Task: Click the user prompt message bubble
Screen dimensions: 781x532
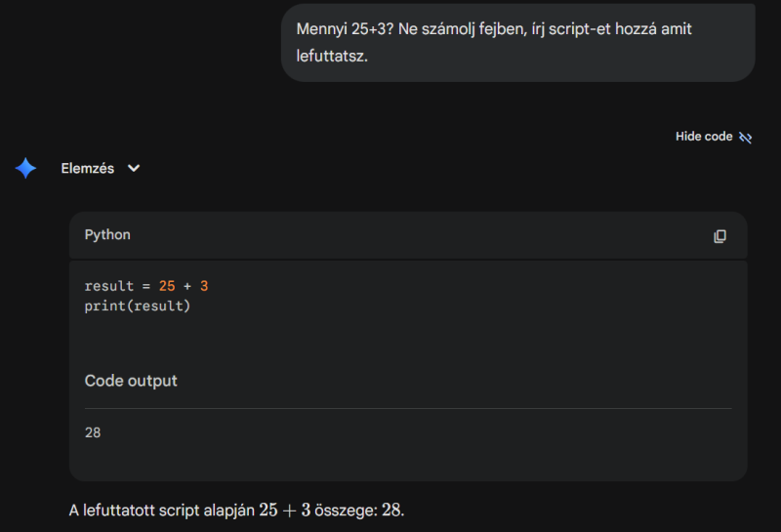Action: 517,43
